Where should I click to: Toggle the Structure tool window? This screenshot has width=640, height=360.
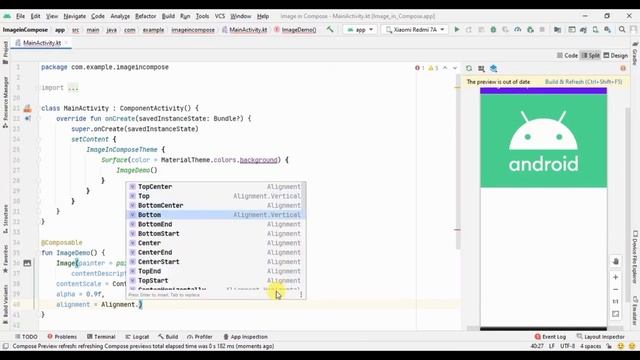[x=5, y=219]
